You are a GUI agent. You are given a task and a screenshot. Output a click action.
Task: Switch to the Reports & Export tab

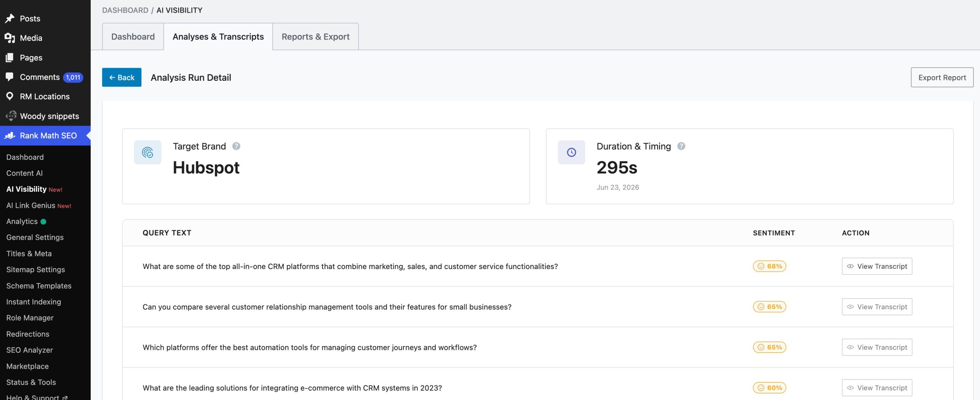tap(315, 37)
